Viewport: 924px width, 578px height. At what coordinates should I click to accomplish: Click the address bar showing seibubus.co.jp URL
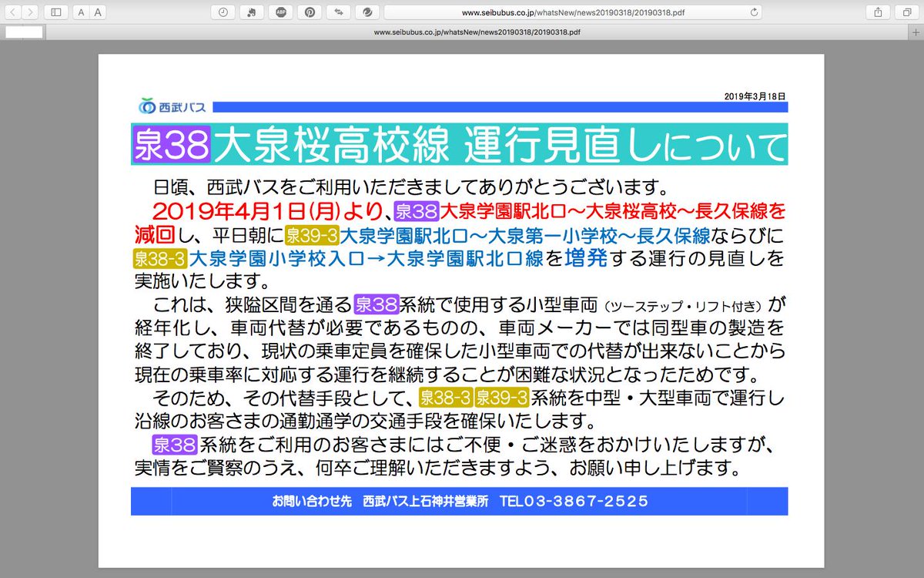[574, 12]
